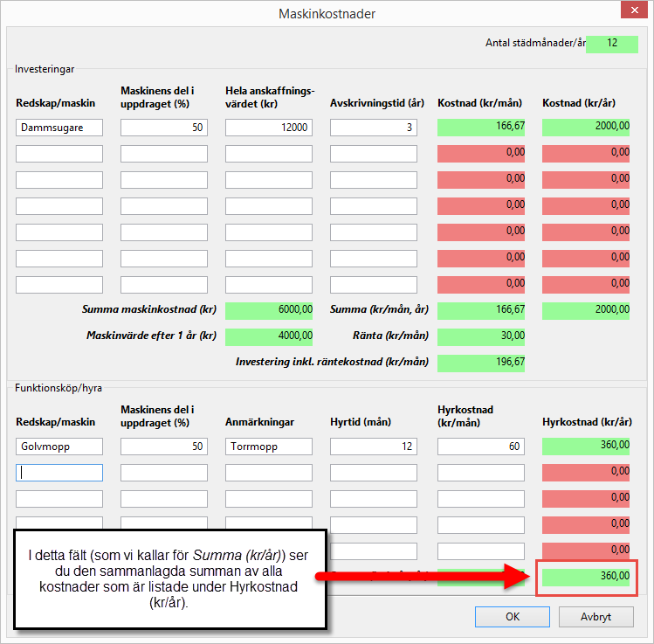Image resolution: width=654 pixels, height=644 pixels.
Task: Click the OK button
Action: [512, 616]
